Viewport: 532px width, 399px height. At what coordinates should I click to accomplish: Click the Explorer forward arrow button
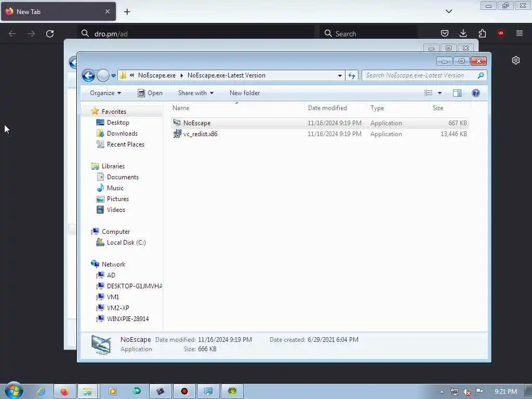click(103, 75)
